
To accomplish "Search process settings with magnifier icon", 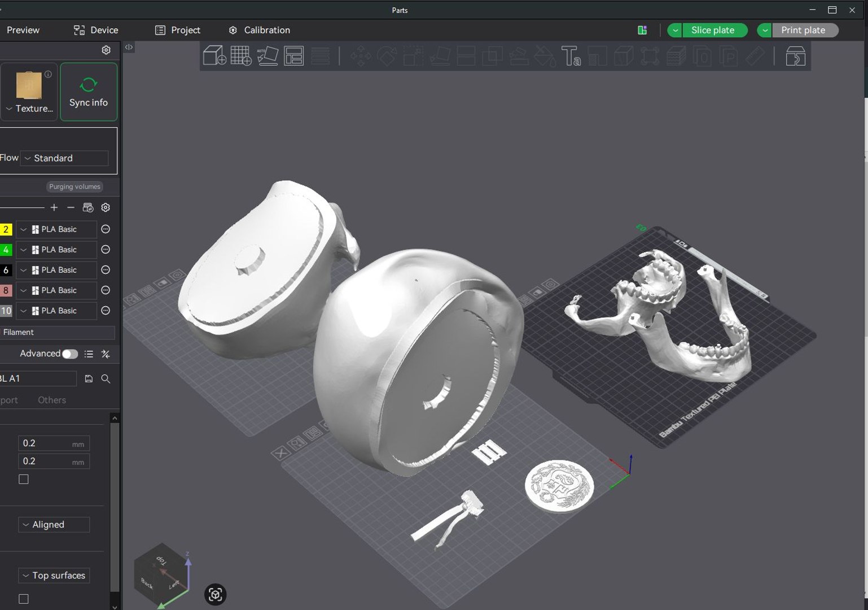I will click(106, 379).
